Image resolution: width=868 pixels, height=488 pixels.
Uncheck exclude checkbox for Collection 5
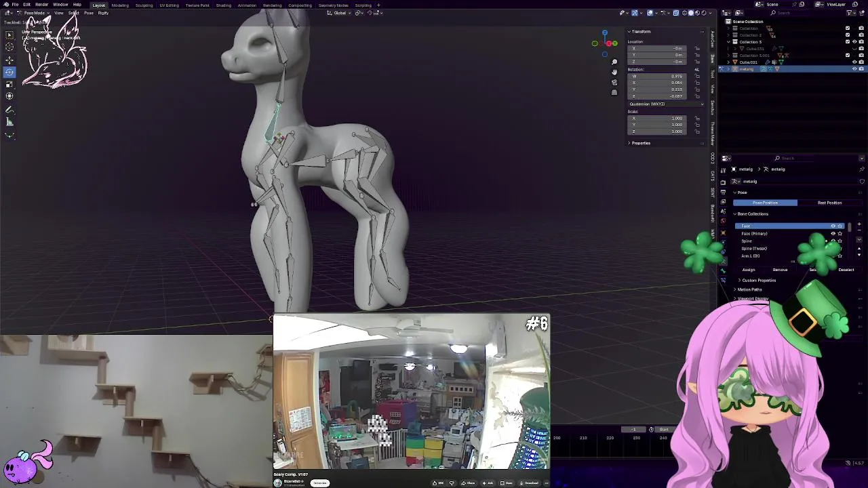coord(848,41)
